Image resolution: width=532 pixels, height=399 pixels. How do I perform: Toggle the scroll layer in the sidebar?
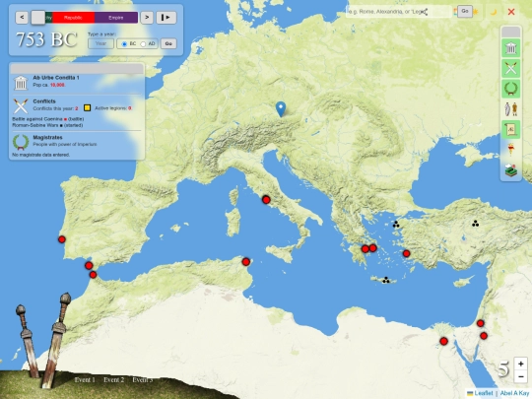pyautogui.click(x=510, y=129)
